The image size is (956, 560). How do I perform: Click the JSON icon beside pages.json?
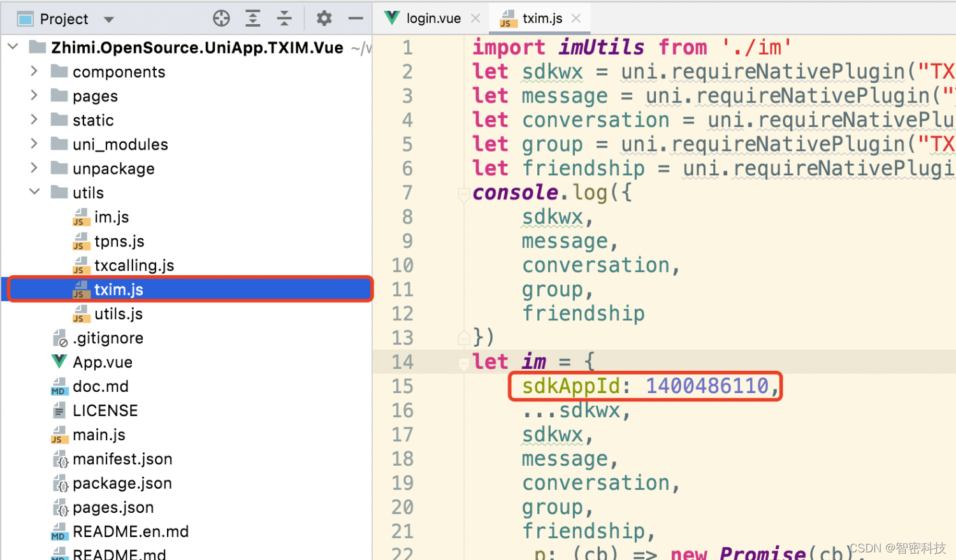[60, 508]
